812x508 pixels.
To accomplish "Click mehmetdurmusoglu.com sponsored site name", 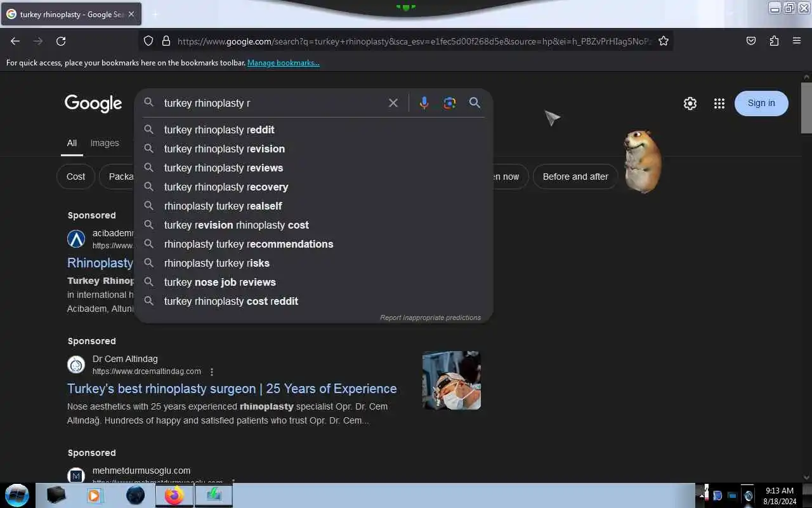I will point(141,471).
